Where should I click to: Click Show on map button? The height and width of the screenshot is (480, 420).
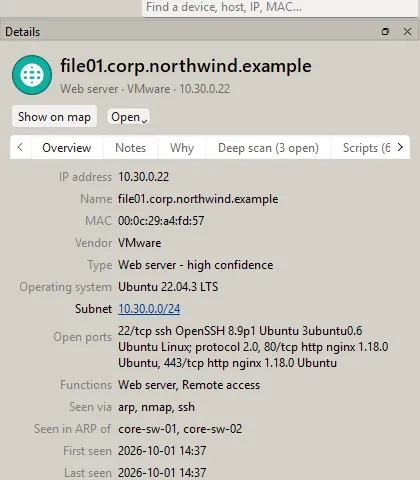(54, 117)
